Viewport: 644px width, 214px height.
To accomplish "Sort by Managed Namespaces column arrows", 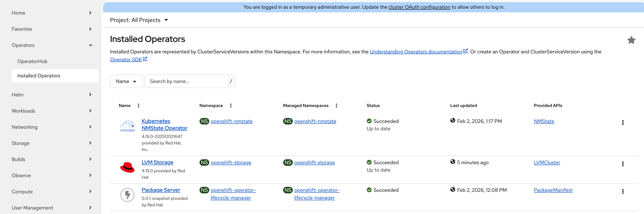I will coord(336,105).
